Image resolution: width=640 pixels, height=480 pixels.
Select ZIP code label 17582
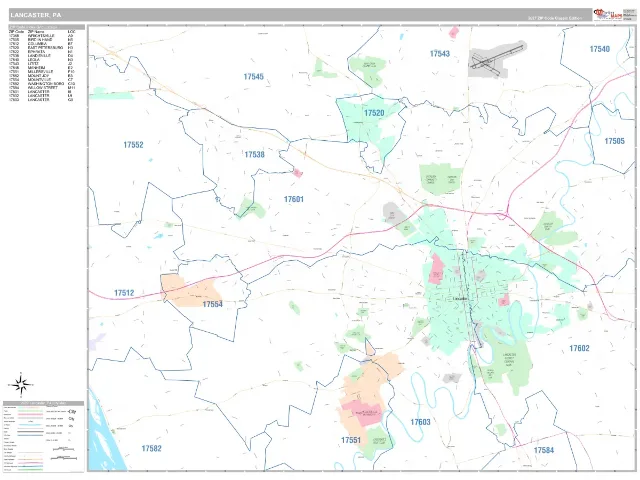151,449
